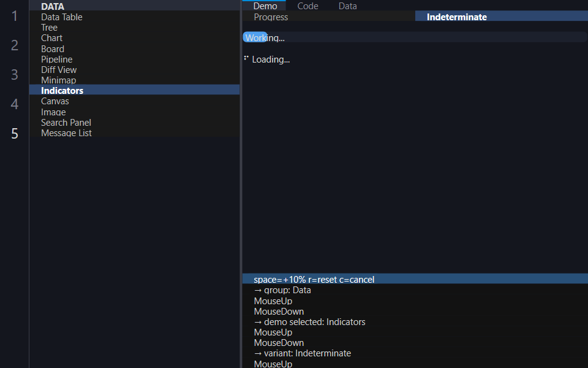This screenshot has width=588, height=368.
Task: Select Pipeline from the sidebar list
Action: (x=134, y=59)
